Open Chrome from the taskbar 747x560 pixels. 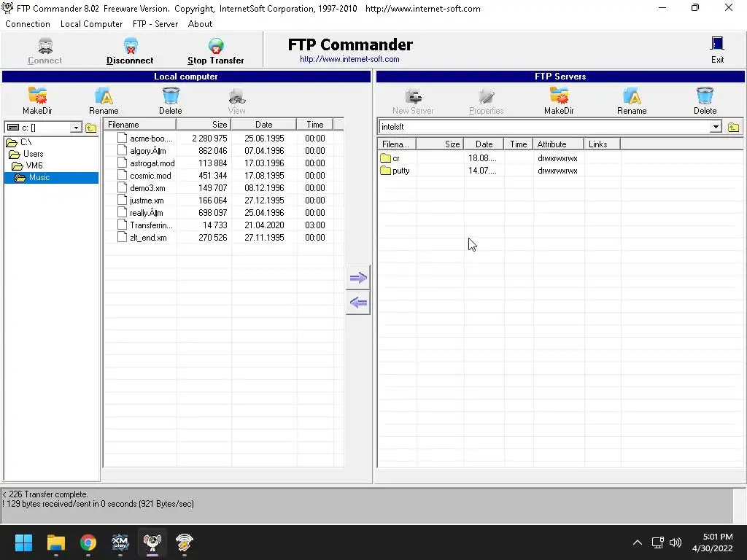click(88, 542)
